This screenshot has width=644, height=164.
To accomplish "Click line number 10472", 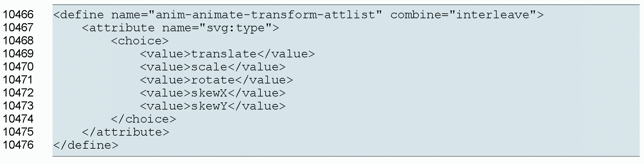I will tap(18, 93).
